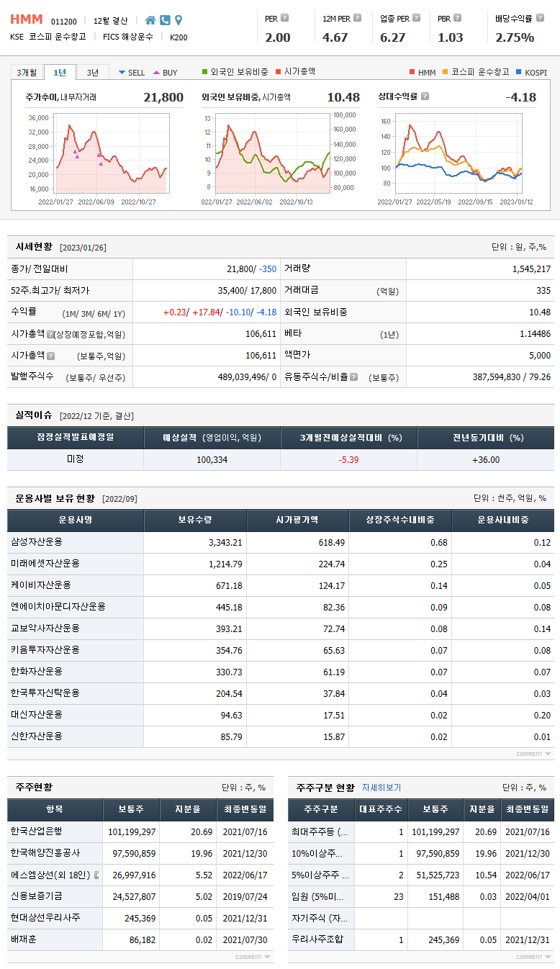
Task: Toggle SELL marker legend
Action: click(x=132, y=73)
